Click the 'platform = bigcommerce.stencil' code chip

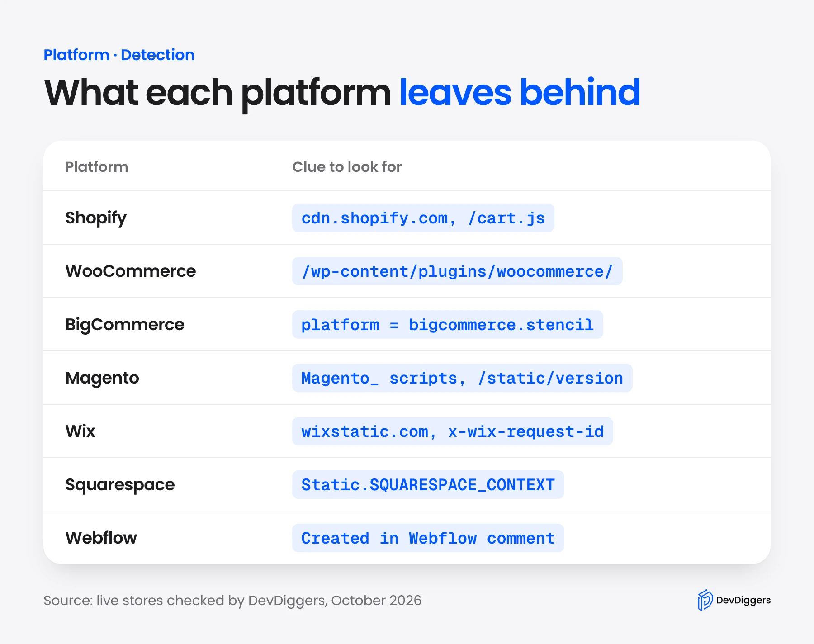point(448,325)
